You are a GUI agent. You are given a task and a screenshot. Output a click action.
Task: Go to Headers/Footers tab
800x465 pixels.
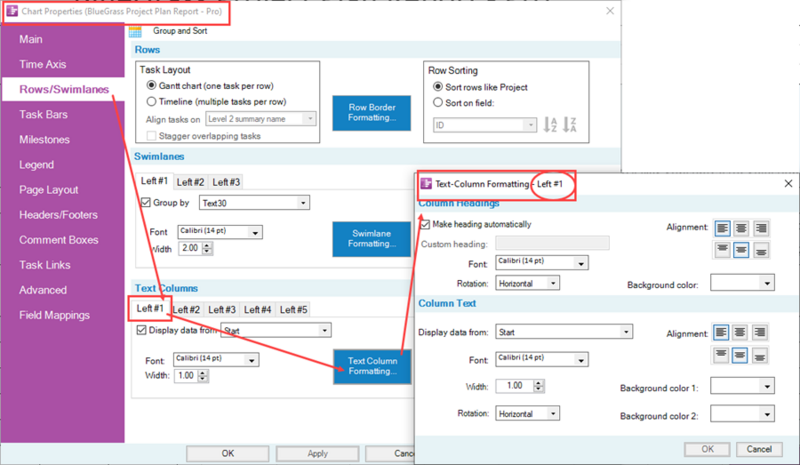[x=58, y=215]
